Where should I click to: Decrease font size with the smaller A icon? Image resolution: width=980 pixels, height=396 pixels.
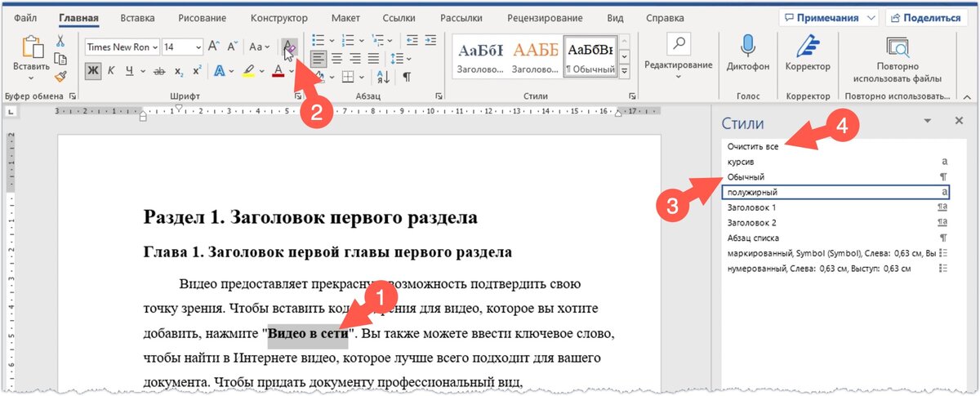(x=232, y=47)
